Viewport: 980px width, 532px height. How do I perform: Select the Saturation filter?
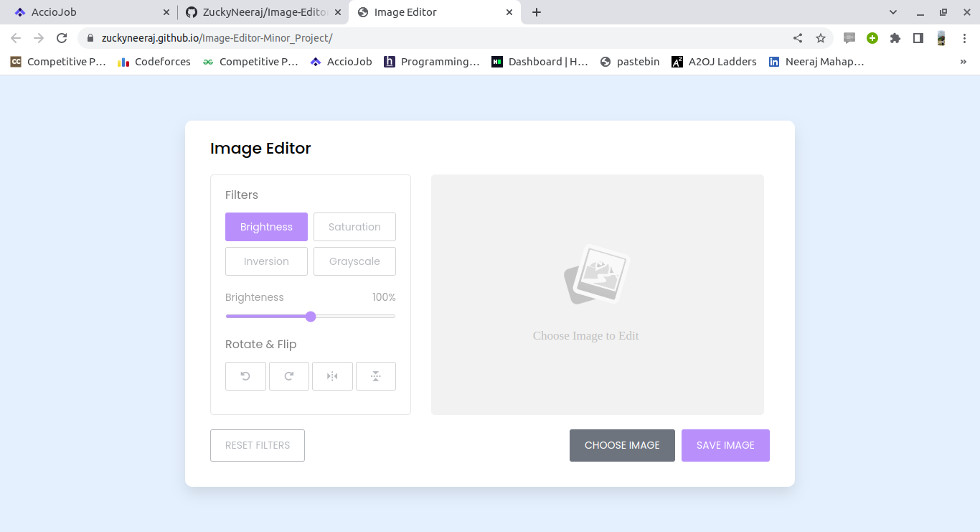(x=354, y=227)
